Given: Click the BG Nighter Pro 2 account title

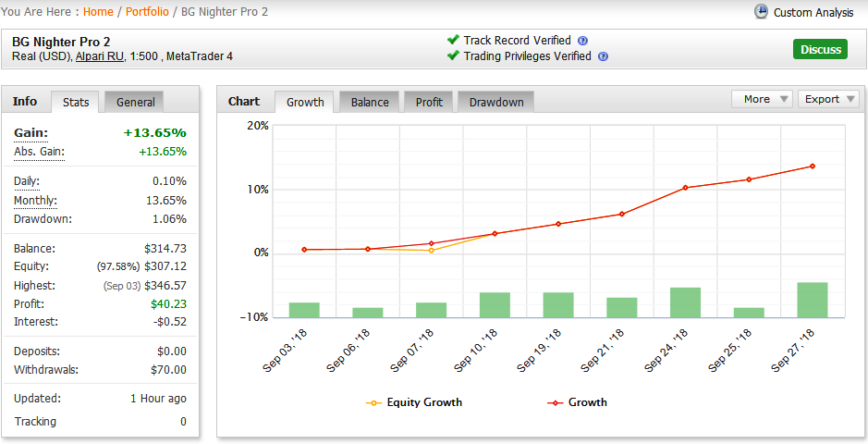Looking at the screenshot, I should click(61, 42).
